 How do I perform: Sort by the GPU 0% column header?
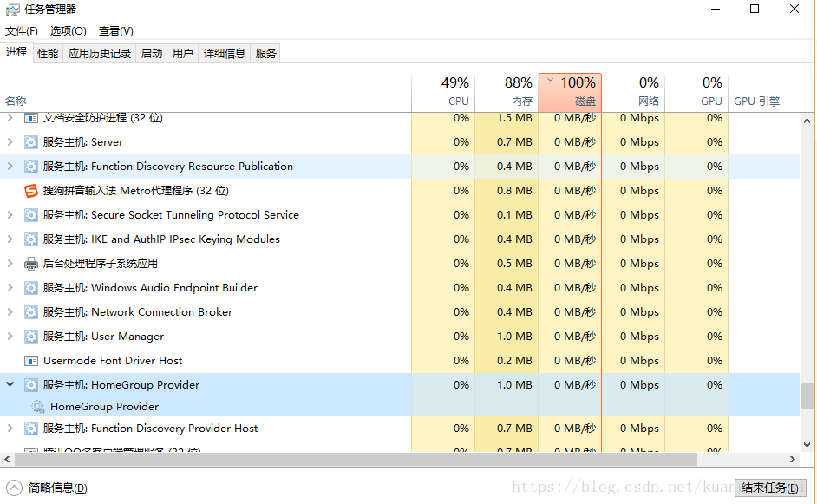[x=696, y=93]
